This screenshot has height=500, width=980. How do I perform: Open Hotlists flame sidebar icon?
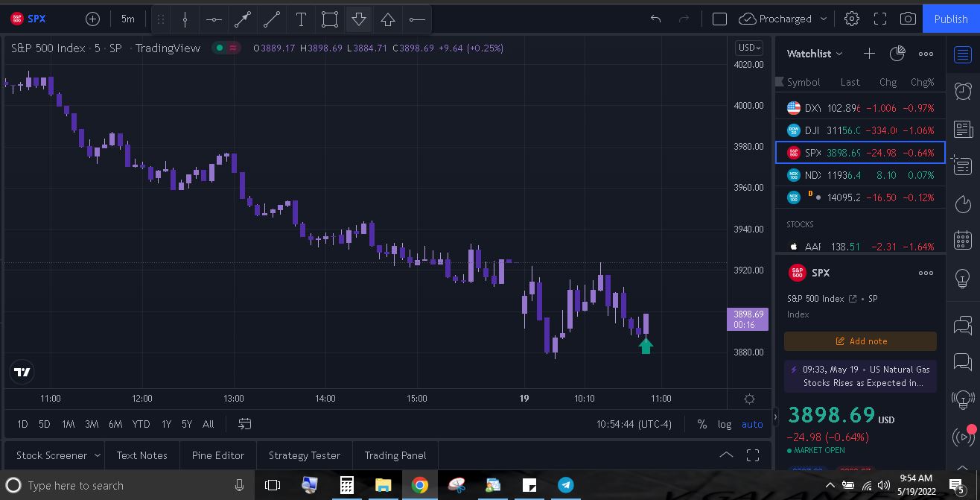[x=963, y=204]
